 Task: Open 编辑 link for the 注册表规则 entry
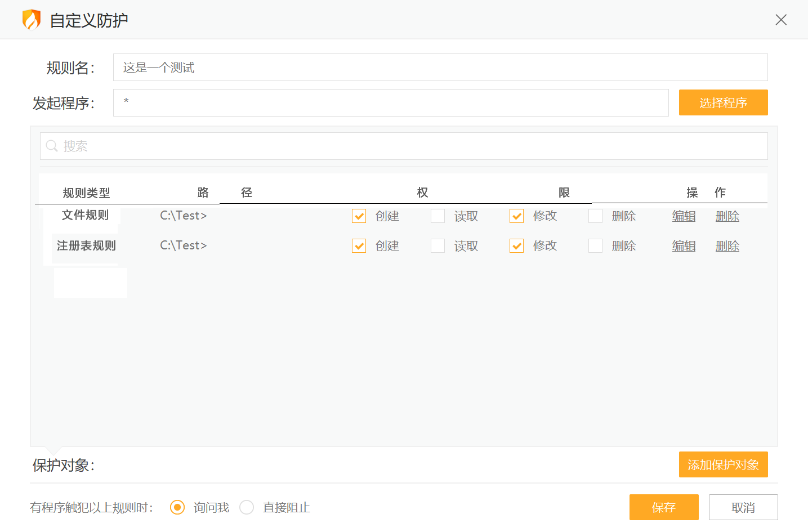[x=684, y=245]
